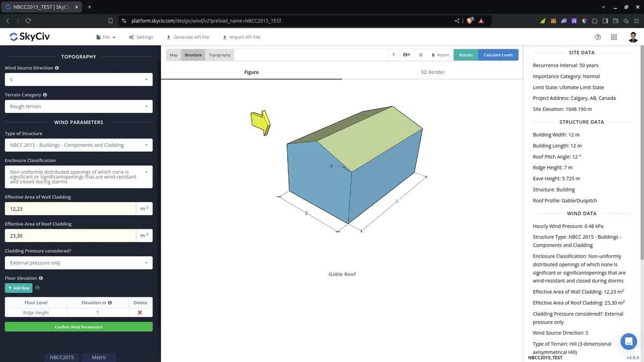Click the Calculate Loads button

point(498,54)
